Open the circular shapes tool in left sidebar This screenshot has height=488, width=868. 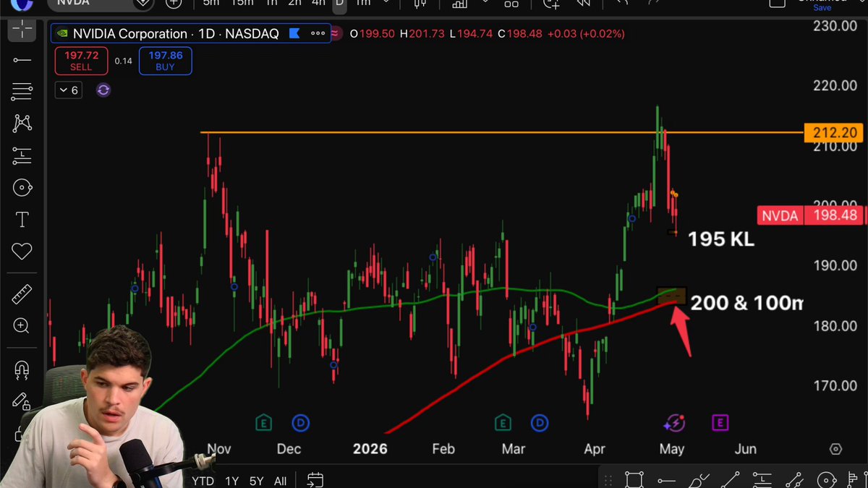[x=22, y=188]
